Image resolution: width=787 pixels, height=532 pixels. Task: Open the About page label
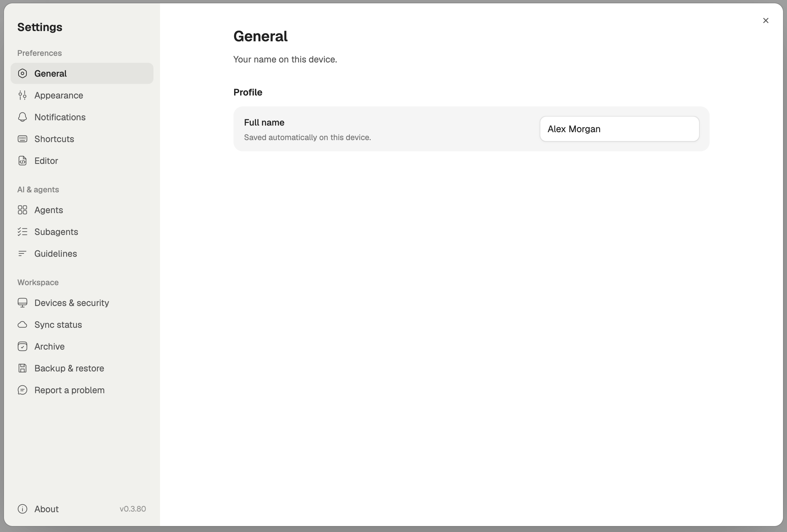click(x=46, y=509)
